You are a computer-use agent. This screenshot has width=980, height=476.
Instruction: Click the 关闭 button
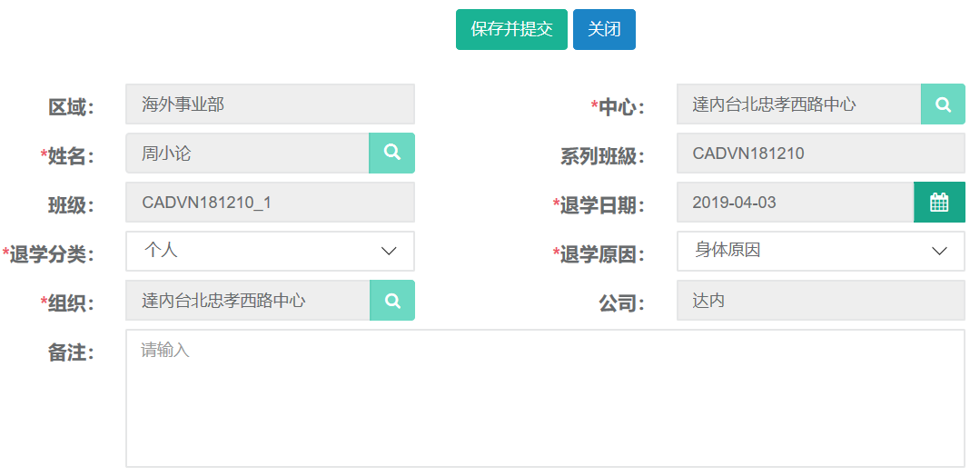(604, 29)
